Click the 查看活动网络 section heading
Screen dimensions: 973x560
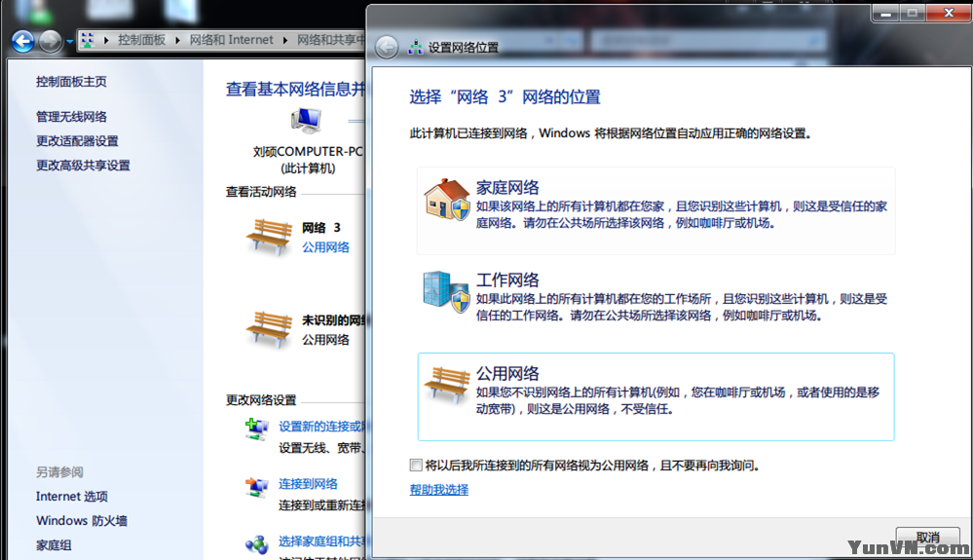pos(261,192)
